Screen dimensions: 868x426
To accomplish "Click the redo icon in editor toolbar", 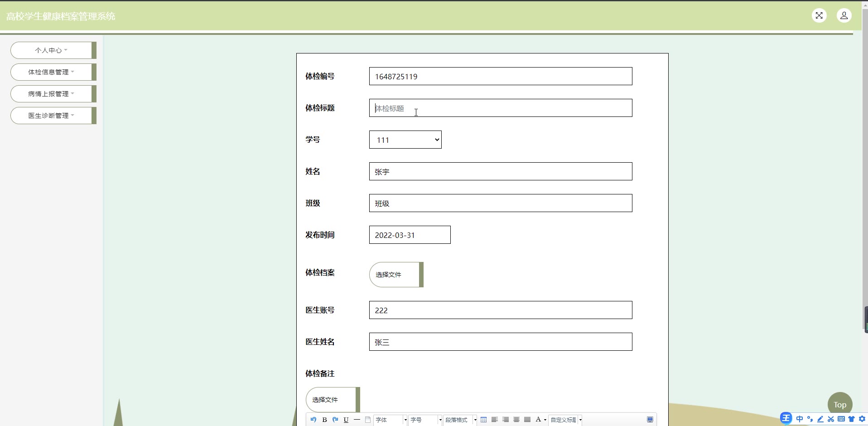I will pyautogui.click(x=335, y=420).
